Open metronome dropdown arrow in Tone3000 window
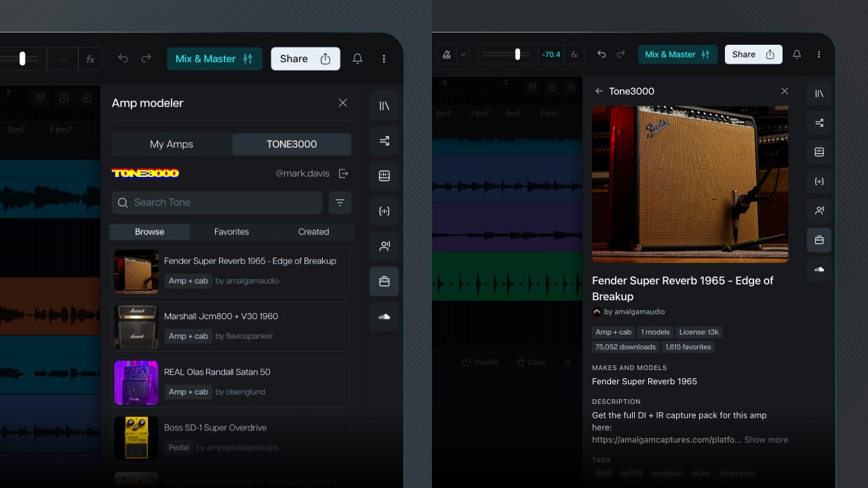868x488 pixels. [x=464, y=54]
